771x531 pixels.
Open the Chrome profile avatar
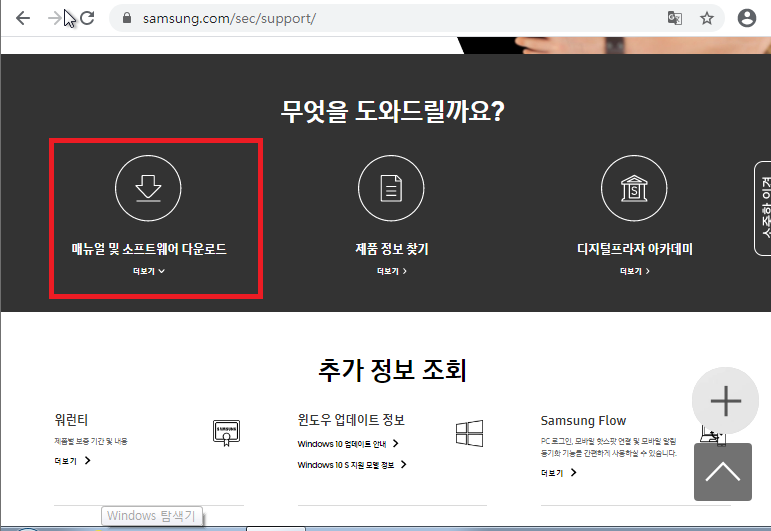(746, 18)
